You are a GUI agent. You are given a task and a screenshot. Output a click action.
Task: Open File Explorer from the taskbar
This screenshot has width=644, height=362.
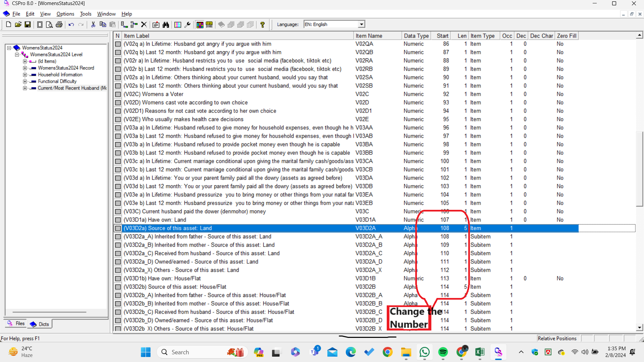[x=406, y=352]
